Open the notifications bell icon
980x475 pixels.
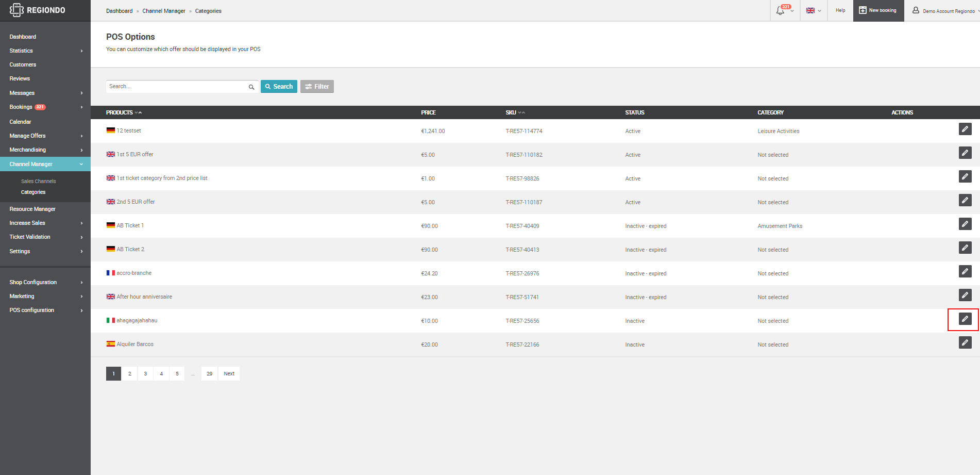[x=780, y=11]
